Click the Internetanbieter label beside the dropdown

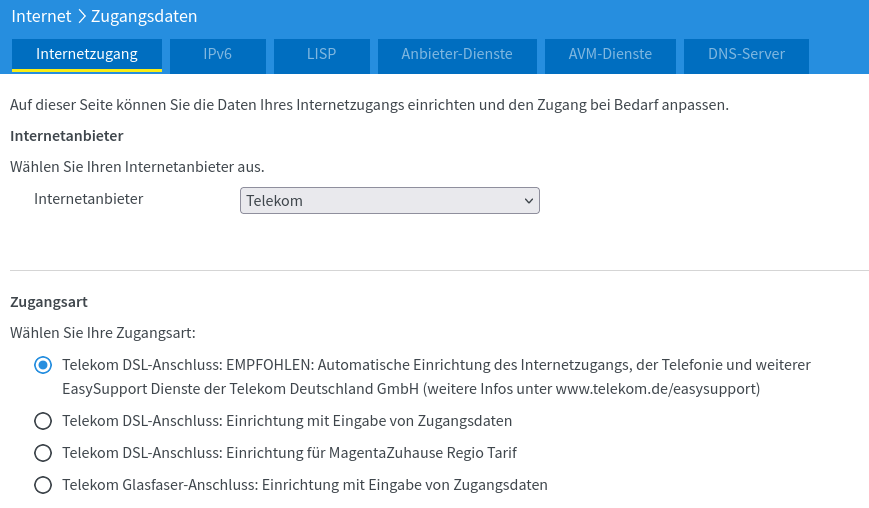coord(88,199)
